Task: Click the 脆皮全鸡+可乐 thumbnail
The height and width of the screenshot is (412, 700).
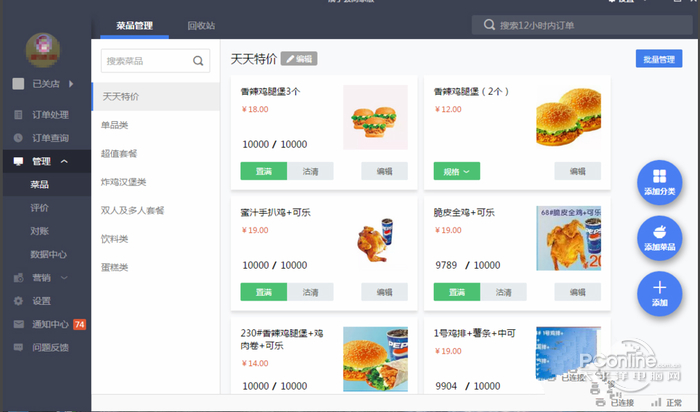Action: click(x=569, y=238)
